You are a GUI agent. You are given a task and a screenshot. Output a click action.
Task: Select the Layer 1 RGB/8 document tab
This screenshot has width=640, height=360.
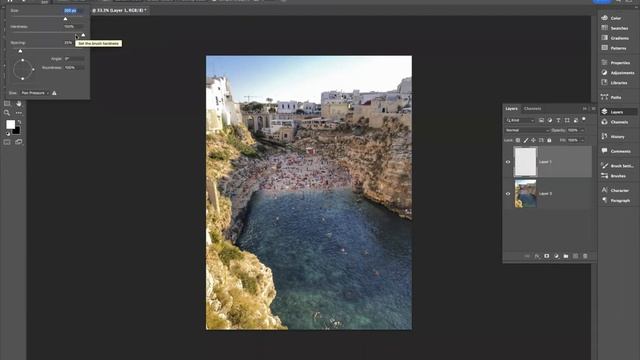point(119,10)
